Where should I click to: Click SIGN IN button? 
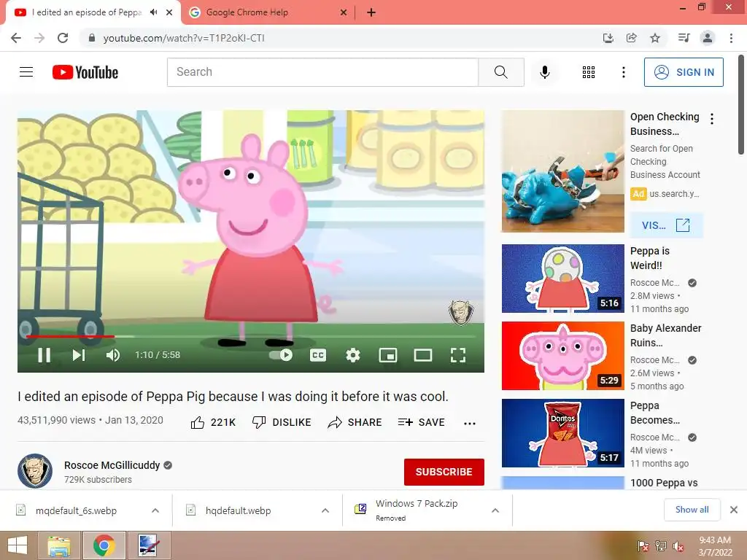point(684,72)
